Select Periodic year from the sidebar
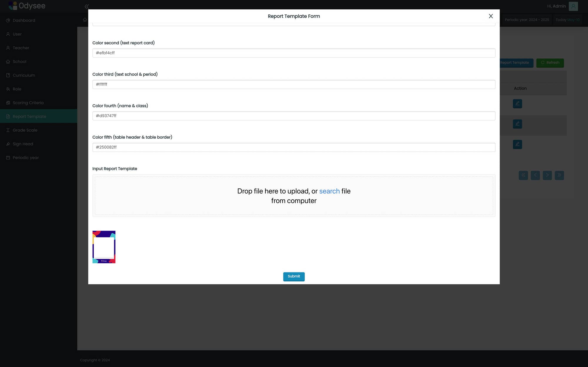The image size is (588, 367). [26, 158]
